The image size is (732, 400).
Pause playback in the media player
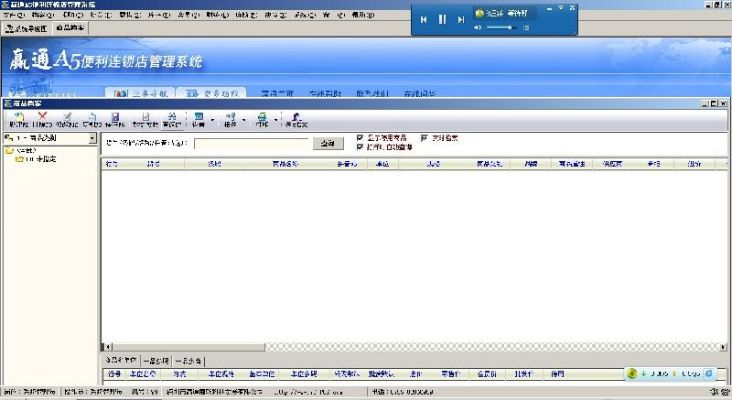coord(442,19)
